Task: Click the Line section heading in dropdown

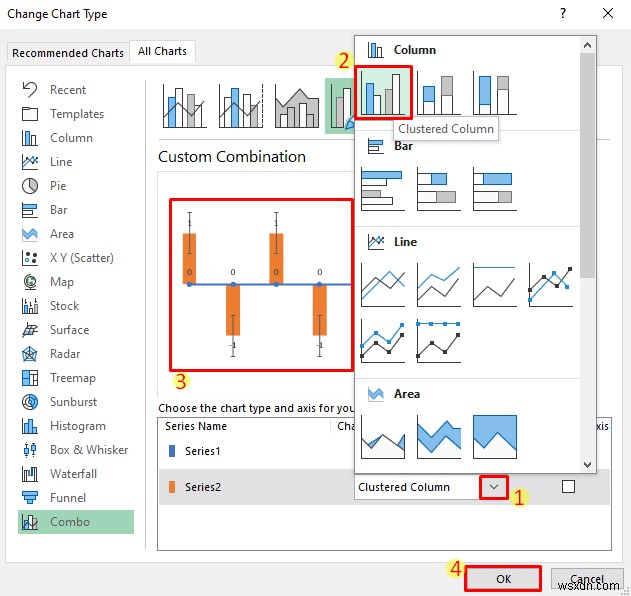Action: (x=405, y=242)
